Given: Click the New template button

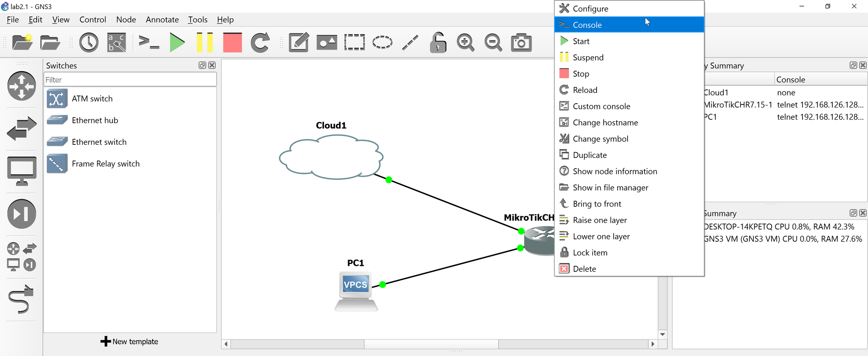Looking at the screenshot, I should click(129, 341).
